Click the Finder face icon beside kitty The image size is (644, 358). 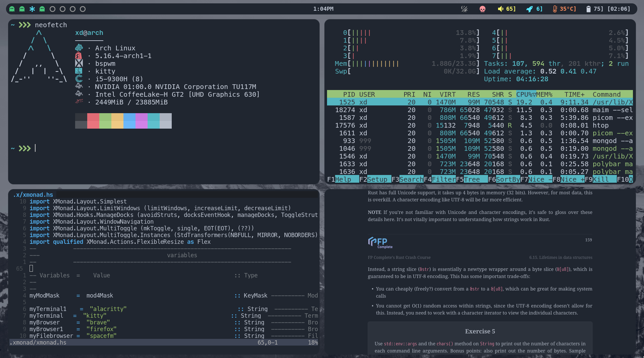pyautogui.click(x=79, y=71)
